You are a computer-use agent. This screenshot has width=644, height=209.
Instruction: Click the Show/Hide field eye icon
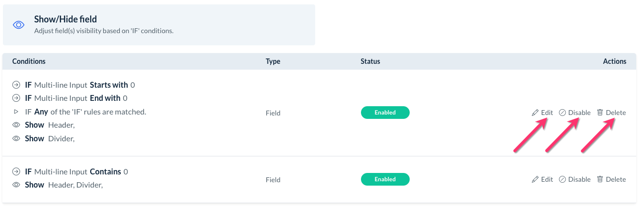19,25
